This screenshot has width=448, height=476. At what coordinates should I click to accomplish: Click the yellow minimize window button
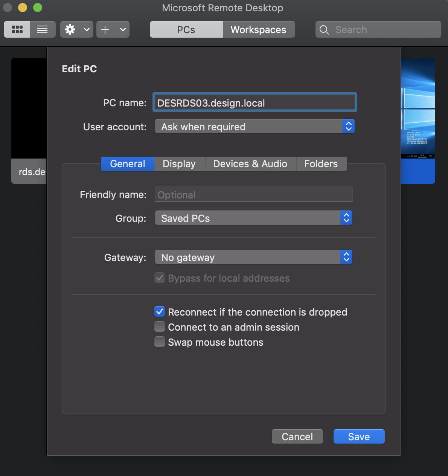click(x=23, y=8)
